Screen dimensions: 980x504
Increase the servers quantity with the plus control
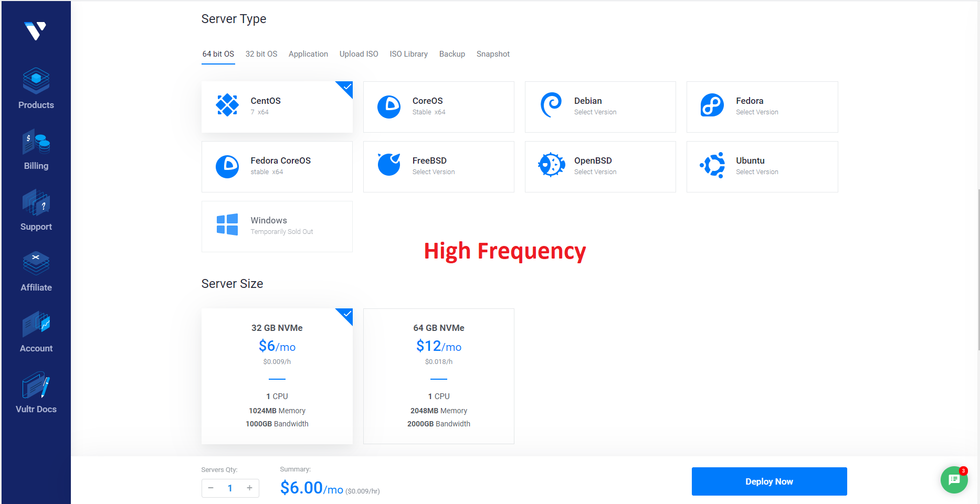pos(249,488)
